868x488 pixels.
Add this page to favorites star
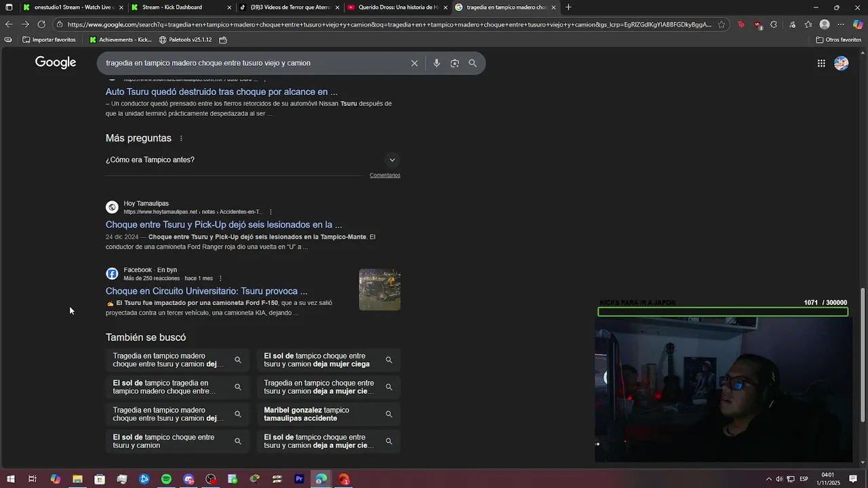[x=722, y=24]
